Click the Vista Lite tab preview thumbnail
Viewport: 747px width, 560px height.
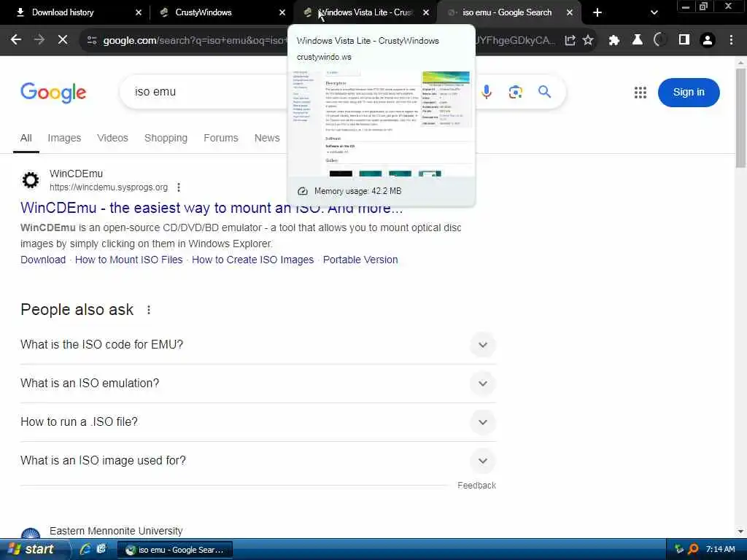pos(382,123)
